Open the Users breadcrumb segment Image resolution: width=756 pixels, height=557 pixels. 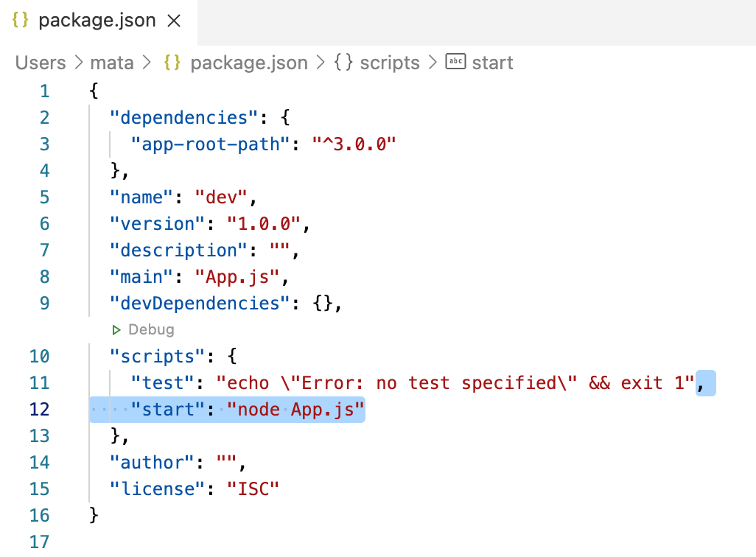[x=41, y=63]
